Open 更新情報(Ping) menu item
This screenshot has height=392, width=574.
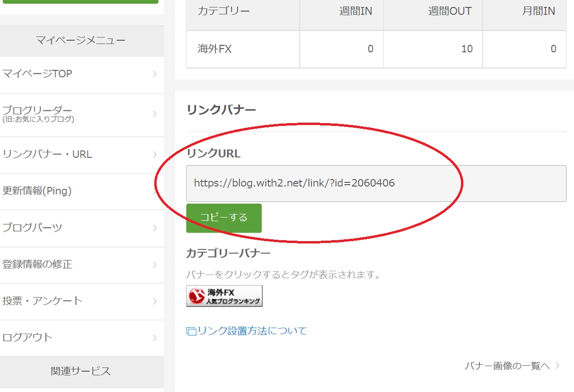click(x=82, y=191)
